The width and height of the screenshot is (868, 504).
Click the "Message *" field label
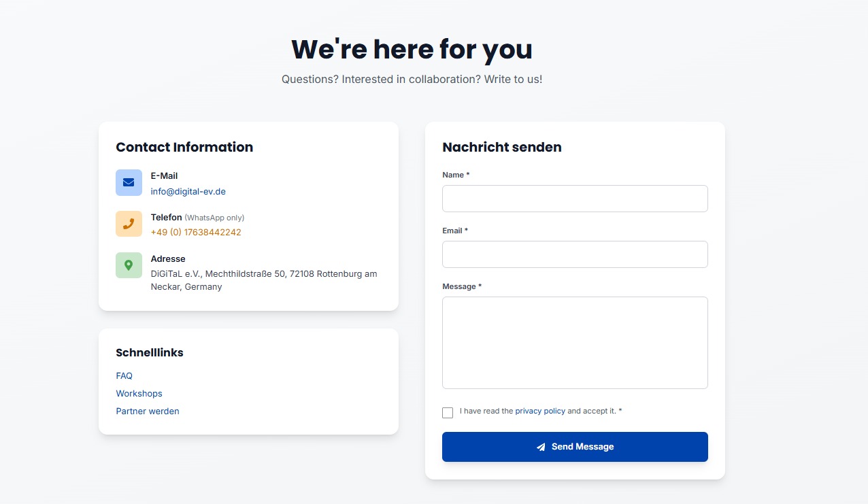point(462,287)
